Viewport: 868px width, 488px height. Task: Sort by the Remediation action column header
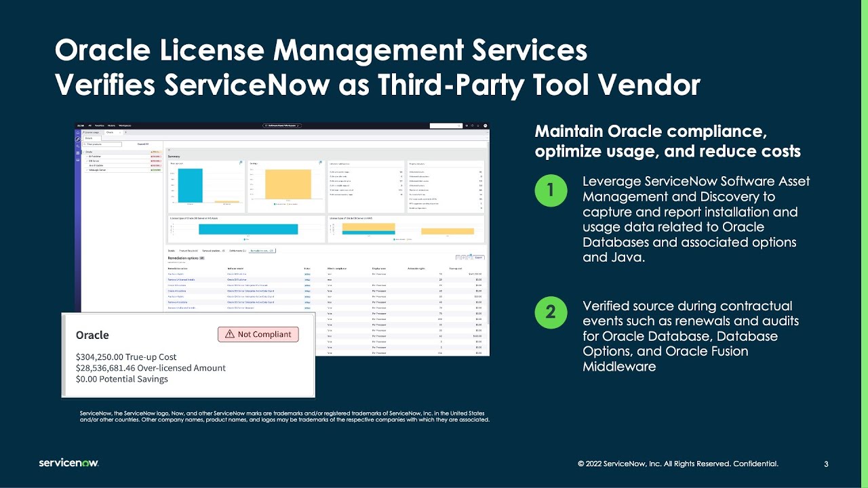178,268
